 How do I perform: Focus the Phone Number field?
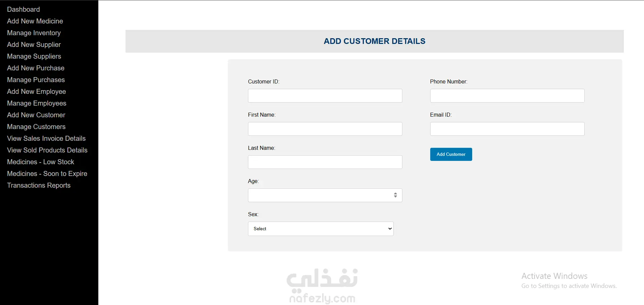pos(507,96)
